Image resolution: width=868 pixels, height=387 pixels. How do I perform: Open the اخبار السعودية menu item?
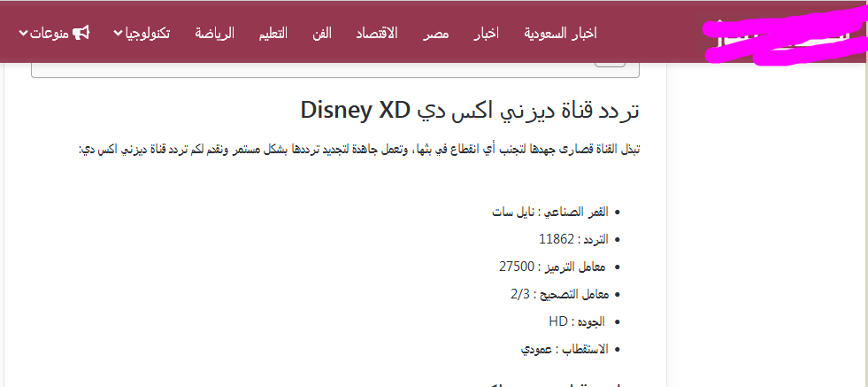click(560, 34)
